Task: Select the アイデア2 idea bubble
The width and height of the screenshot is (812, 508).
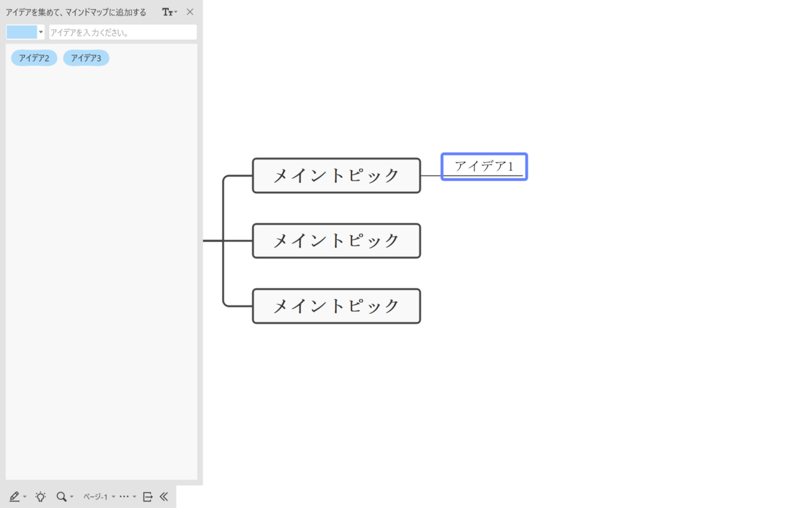Action: click(34, 57)
